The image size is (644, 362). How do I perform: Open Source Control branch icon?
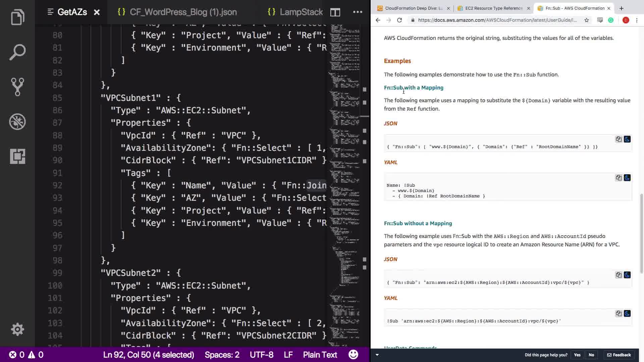coord(17,87)
